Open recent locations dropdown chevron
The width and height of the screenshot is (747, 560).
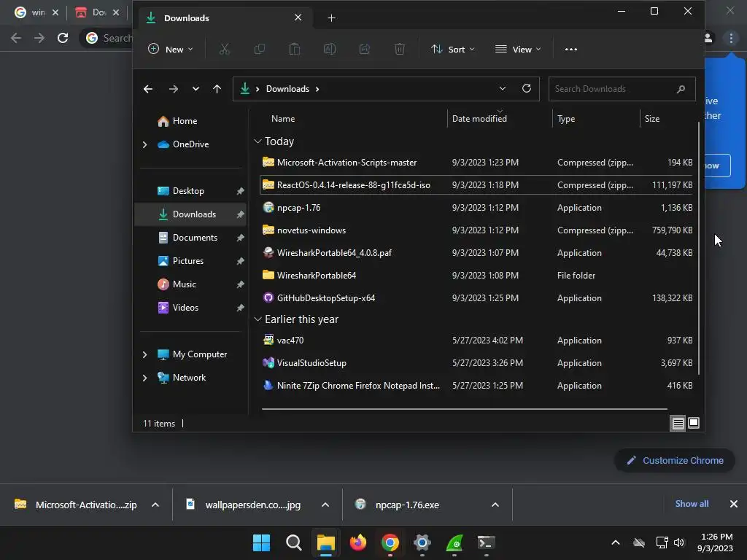point(196,89)
